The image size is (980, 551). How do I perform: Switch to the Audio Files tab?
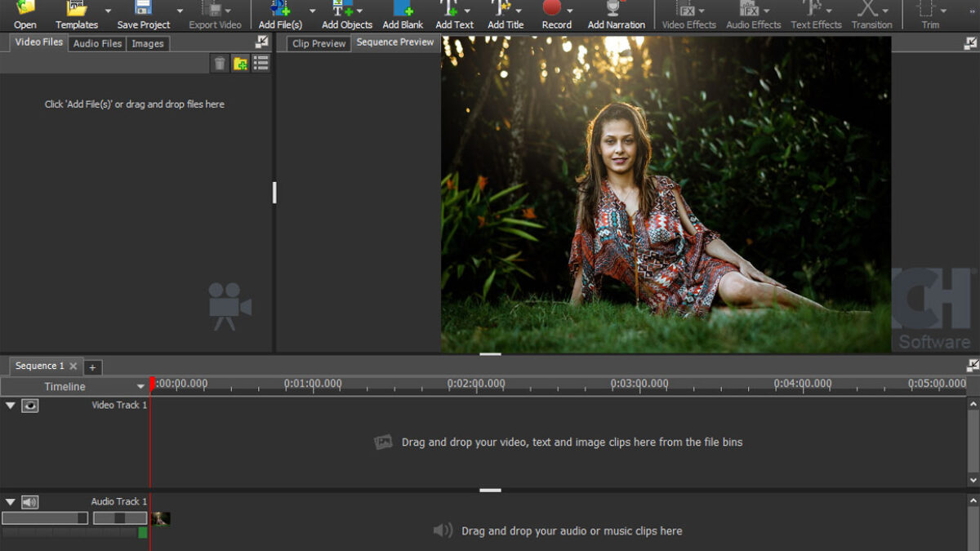point(97,44)
